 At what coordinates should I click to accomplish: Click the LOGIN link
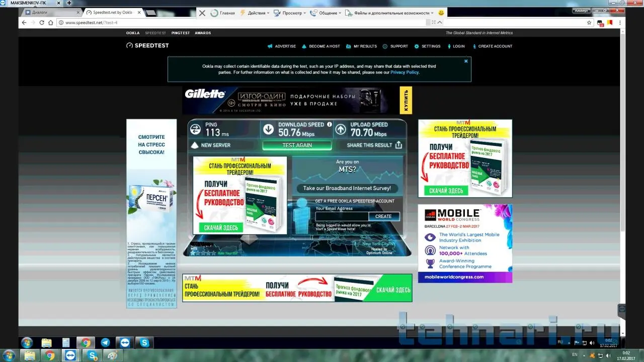pyautogui.click(x=455, y=46)
